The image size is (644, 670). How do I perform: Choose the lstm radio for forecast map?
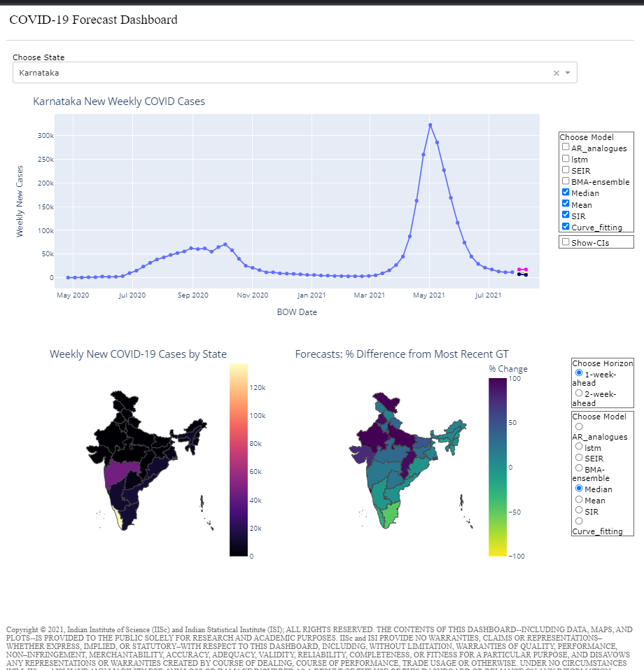point(578,446)
